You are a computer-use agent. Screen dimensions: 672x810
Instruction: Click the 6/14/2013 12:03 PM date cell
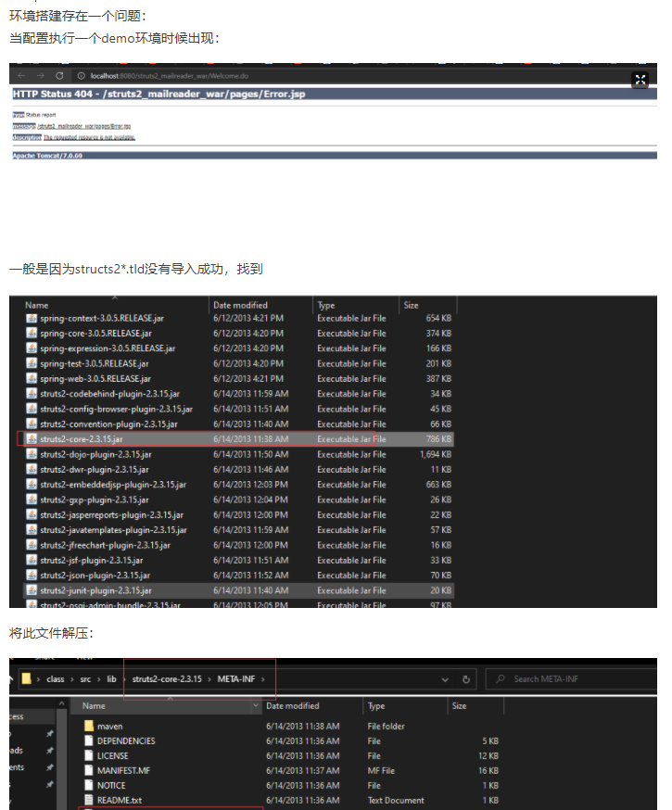[250, 485]
